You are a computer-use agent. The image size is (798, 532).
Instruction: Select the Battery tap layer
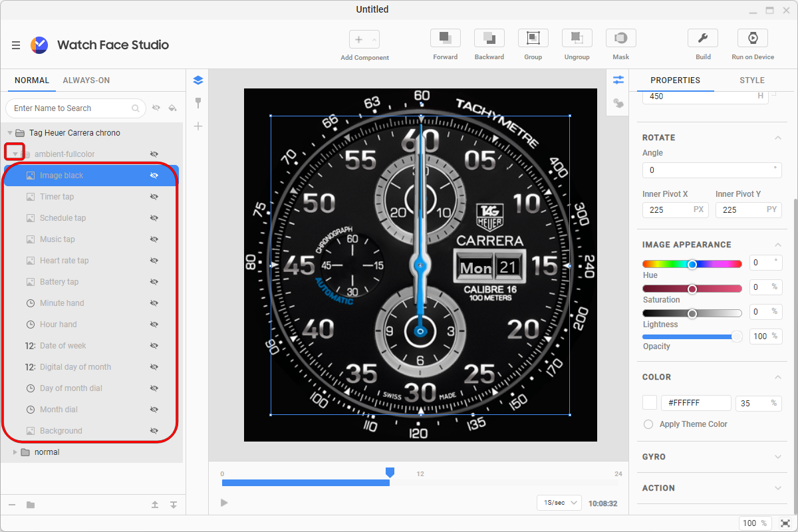click(92, 282)
